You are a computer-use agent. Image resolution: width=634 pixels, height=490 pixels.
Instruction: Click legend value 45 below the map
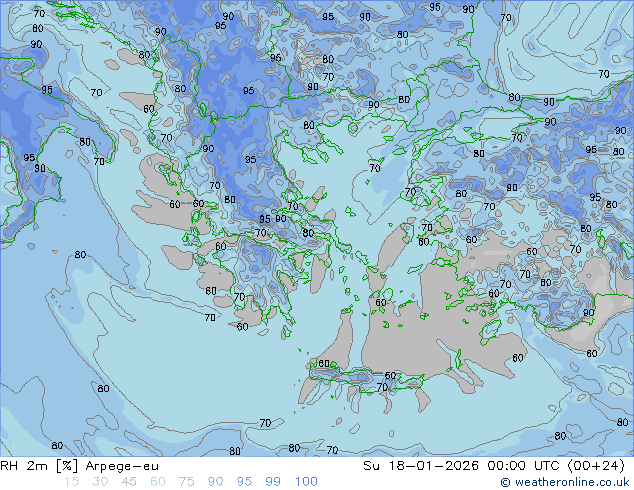pyautogui.click(x=129, y=482)
